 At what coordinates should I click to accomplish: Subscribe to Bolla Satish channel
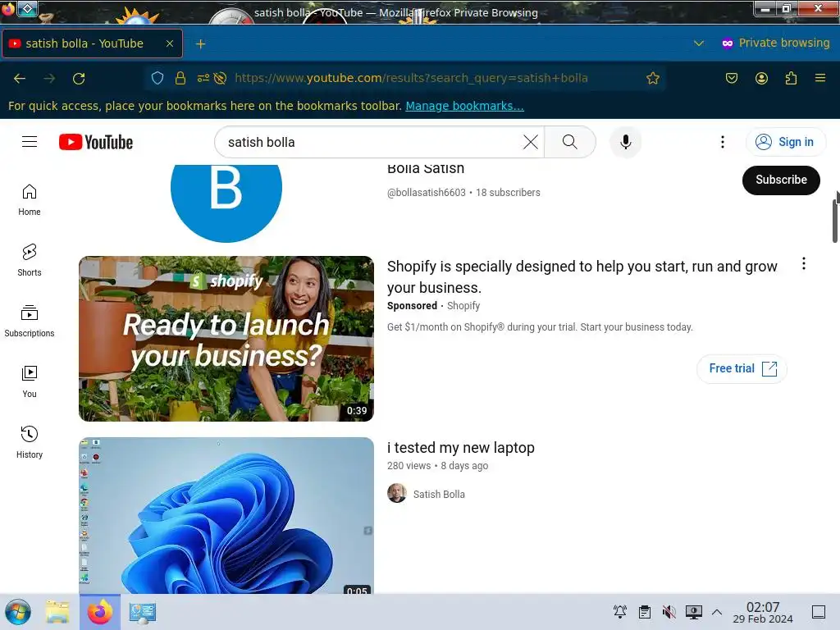point(781,180)
